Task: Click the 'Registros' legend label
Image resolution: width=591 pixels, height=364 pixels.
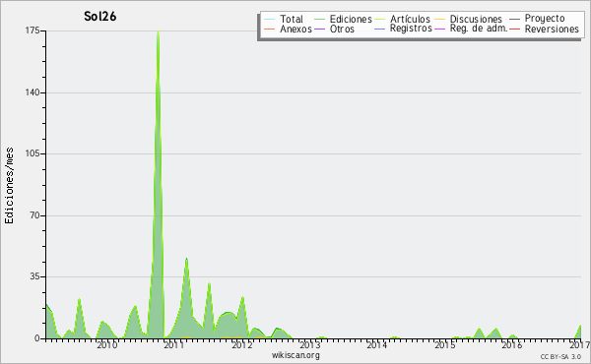Action: pos(411,29)
